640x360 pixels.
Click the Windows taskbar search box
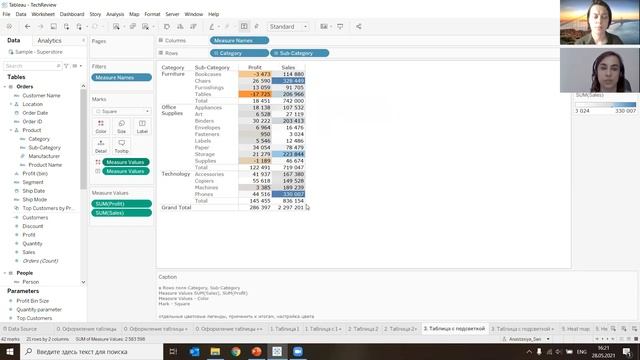coord(91,351)
